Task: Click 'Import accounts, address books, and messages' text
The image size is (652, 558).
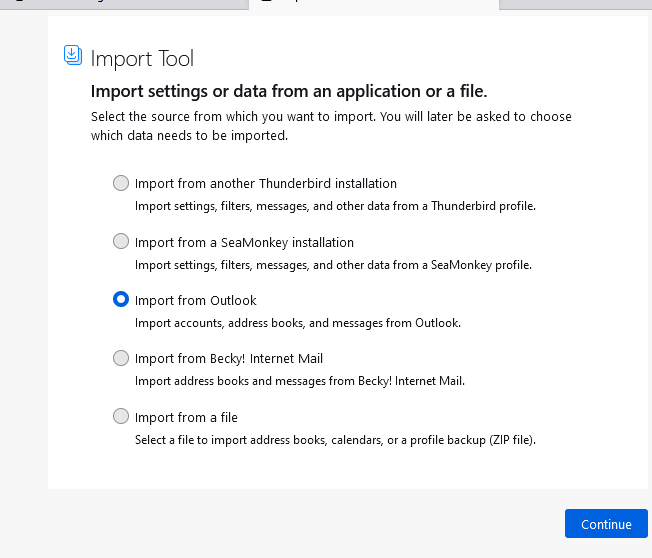Action: (298, 323)
